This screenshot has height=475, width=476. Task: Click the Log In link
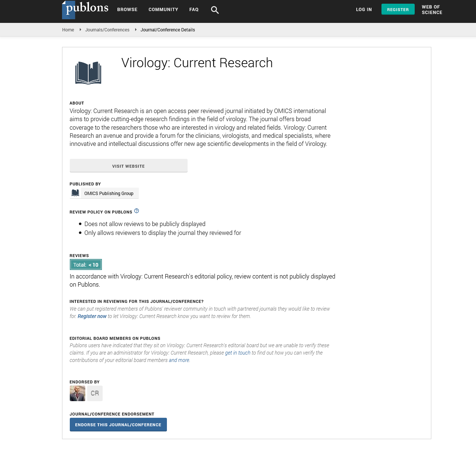pyautogui.click(x=364, y=10)
